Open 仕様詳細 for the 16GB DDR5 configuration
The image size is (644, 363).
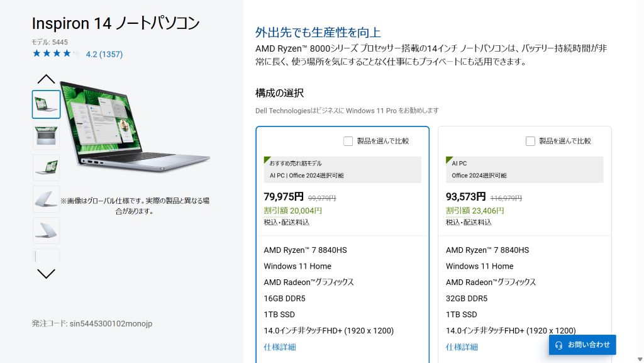click(280, 347)
